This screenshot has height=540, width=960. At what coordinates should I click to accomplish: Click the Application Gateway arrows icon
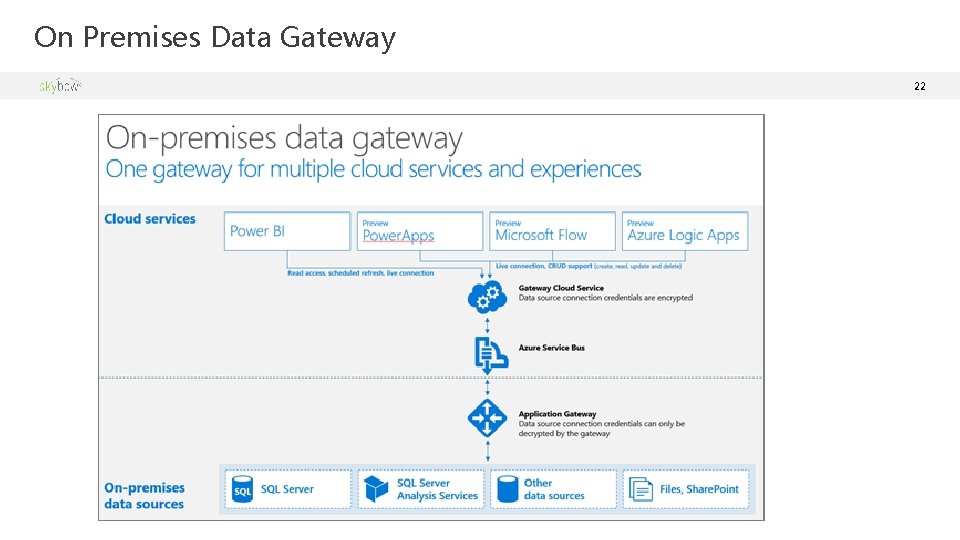pos(487,418)
